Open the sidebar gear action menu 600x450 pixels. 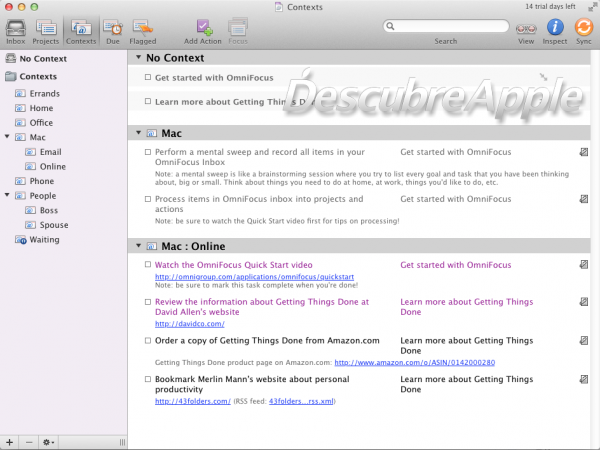(x=48, y=442)
